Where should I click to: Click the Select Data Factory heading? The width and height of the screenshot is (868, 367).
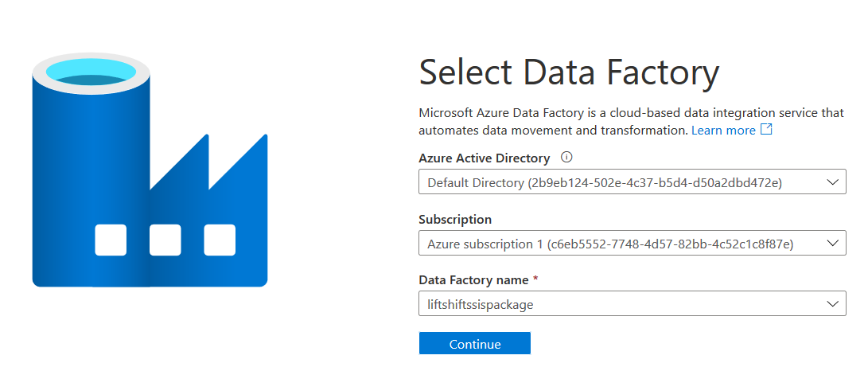[568, 73]
